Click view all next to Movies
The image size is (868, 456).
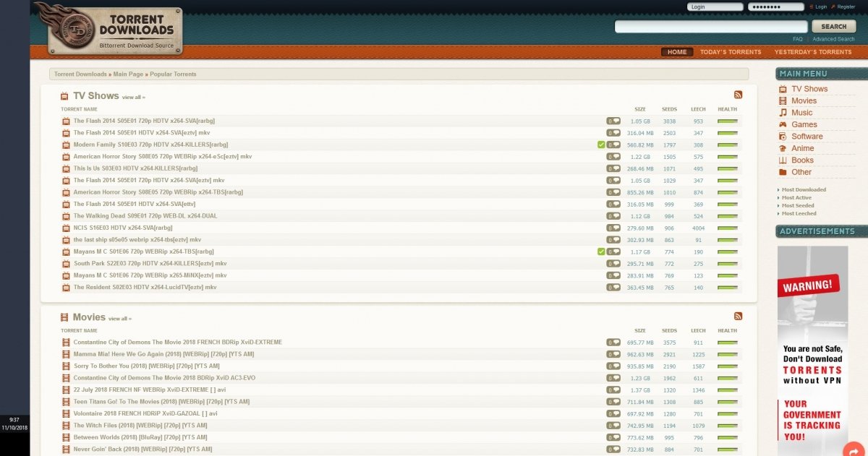click(120, 318)
